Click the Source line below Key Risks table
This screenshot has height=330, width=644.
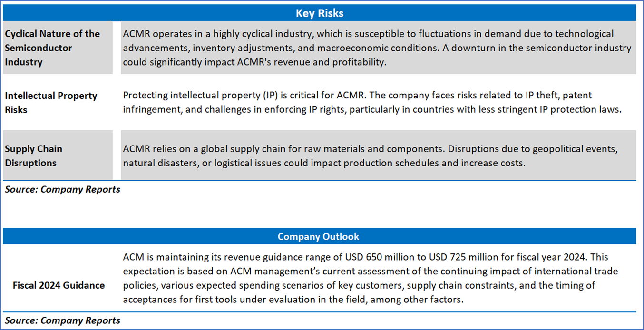(x=63, y=189)
